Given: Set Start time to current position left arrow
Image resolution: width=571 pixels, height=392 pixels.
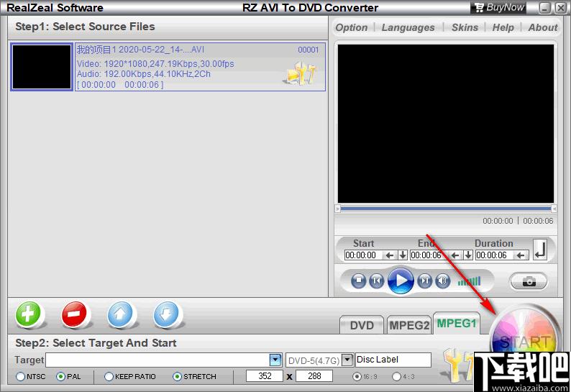Looking at the screenshot, I should coord(389,255).
